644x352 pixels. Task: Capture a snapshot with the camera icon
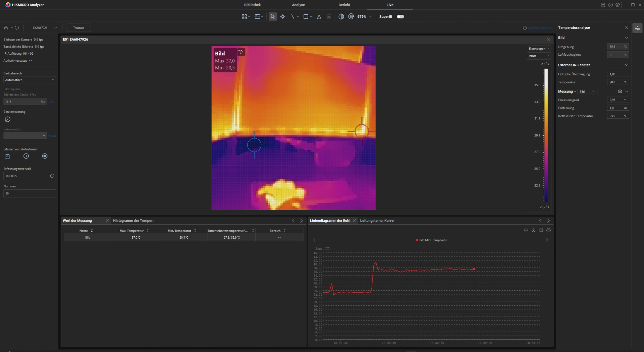tap(7, 156)
